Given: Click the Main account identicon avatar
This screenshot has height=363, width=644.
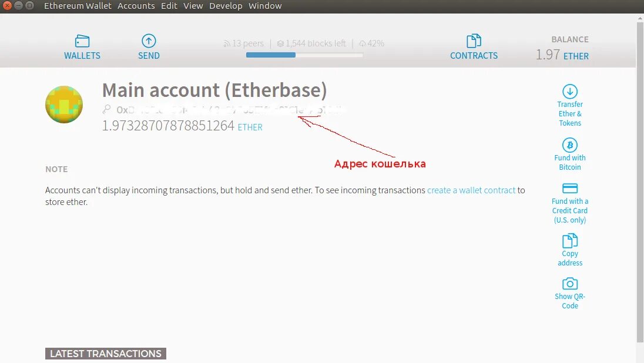Looking at the screenshot, I should point(64,105).
